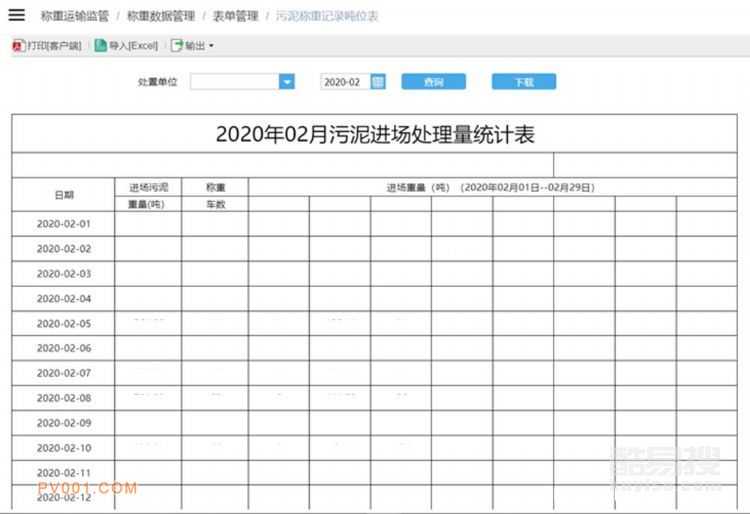Open the hamburger navigation menu
The image size is (750, 514).
(17, 16)
